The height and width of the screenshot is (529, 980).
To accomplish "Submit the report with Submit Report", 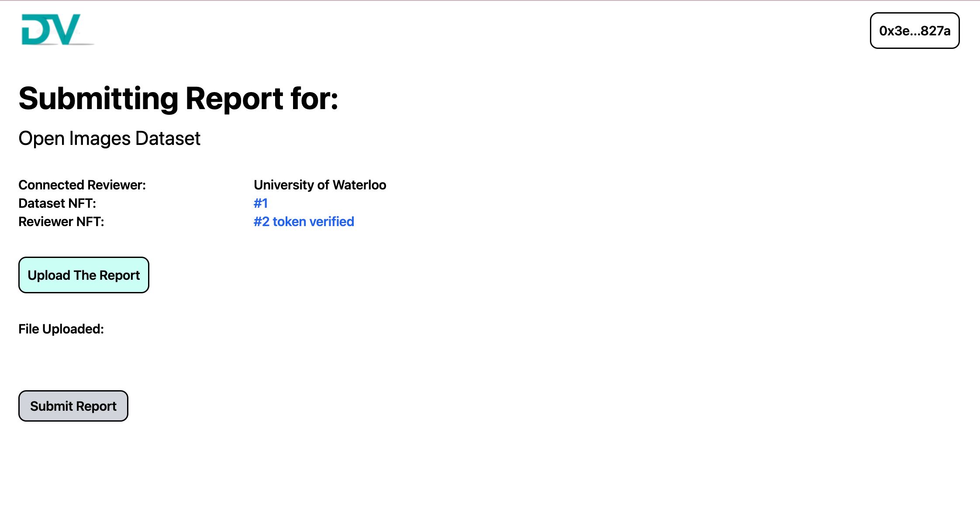I will coord(73,406).
